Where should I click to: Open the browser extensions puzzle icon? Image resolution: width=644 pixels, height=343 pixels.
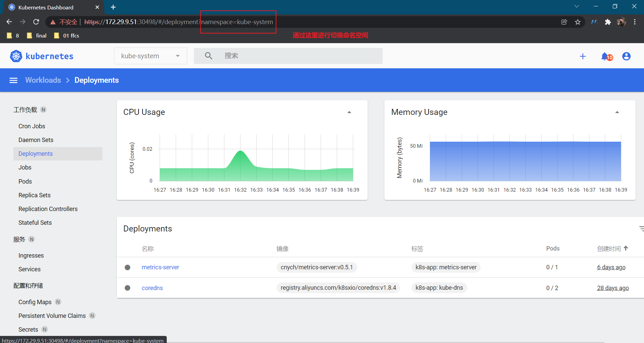pyautogui.click(x=608, y=22)
